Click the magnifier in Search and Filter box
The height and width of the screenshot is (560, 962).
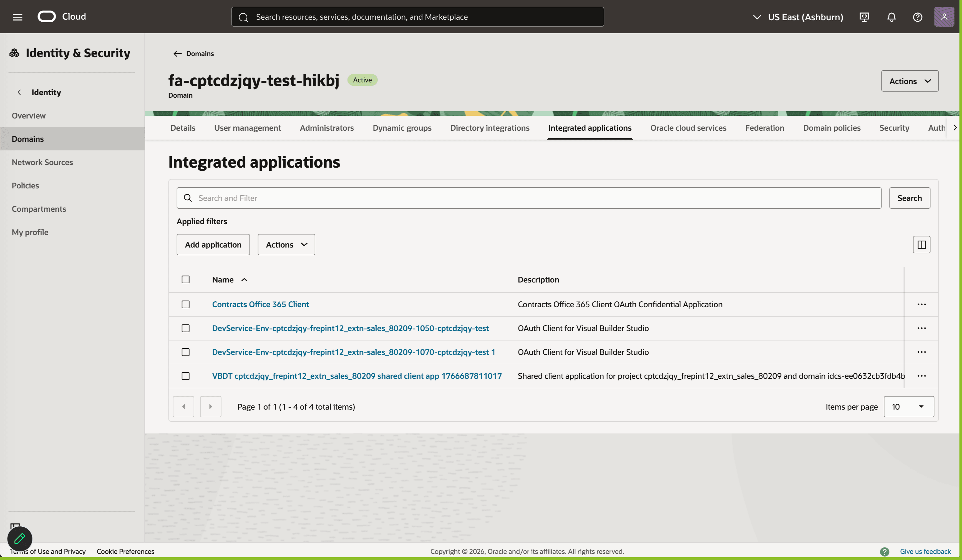tap(188, 198)
